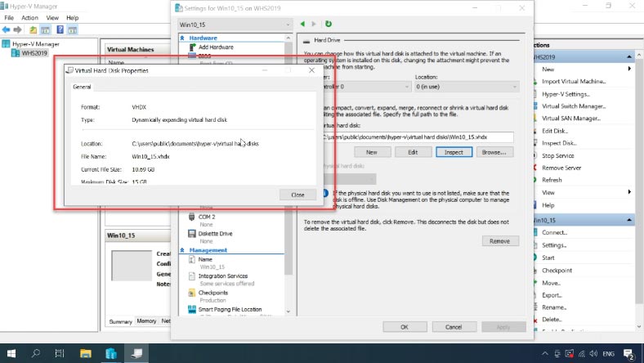This screenshot has width=644, height=363.
Task: Open the notification center in system tray
Action: 628,353
